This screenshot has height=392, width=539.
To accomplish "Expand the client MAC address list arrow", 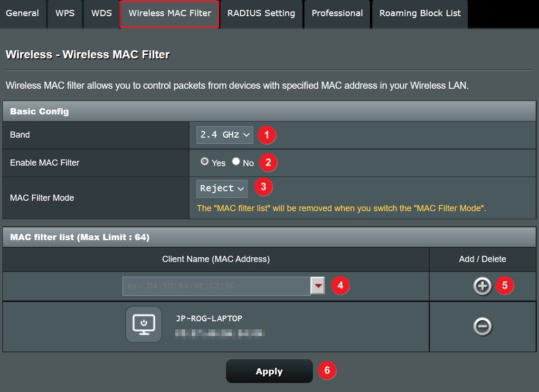I will (x=318, y=286).
